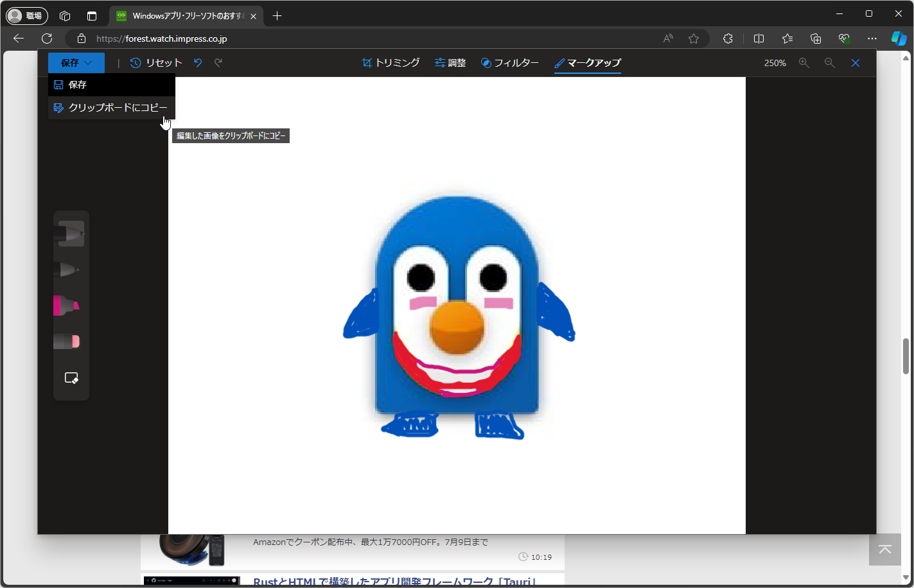Open Copilot from the browser toolbar
Viewport: 914px width, 588px height.
coord(898,38)
